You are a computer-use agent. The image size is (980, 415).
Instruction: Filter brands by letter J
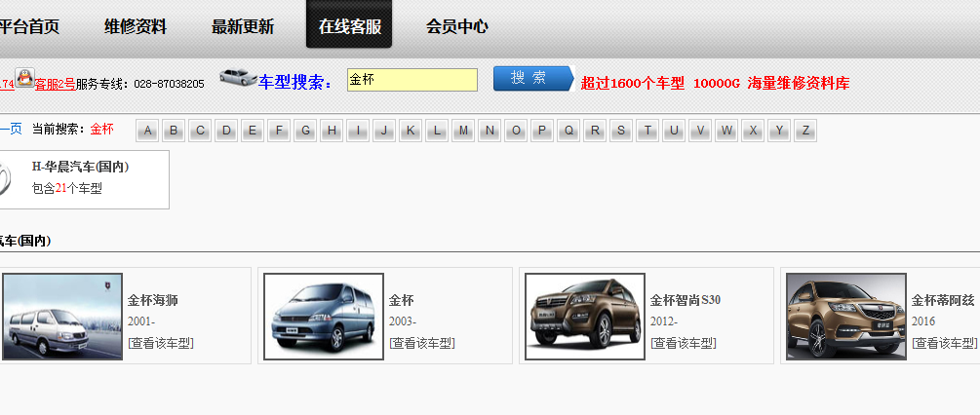click(384, 132)
